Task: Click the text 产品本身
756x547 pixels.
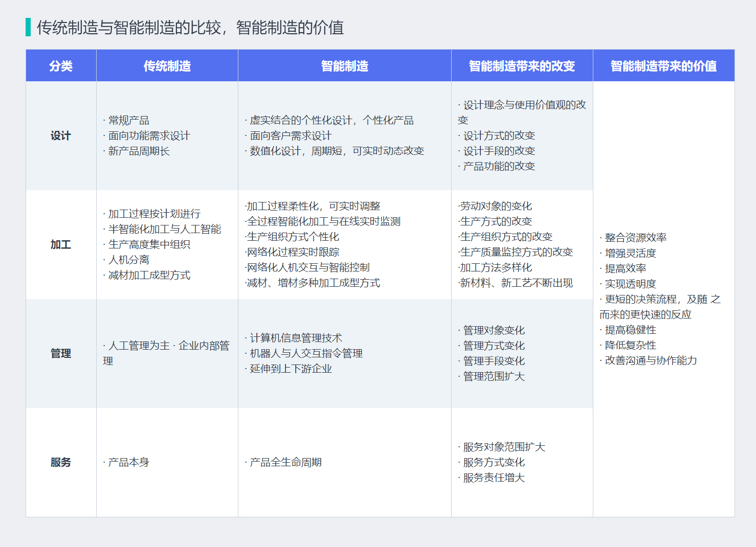Action: [x=126, y=463]
